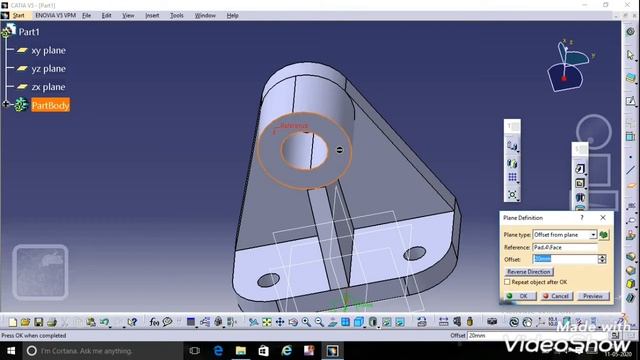Expand the PartBody tree node

pos(5,104)
